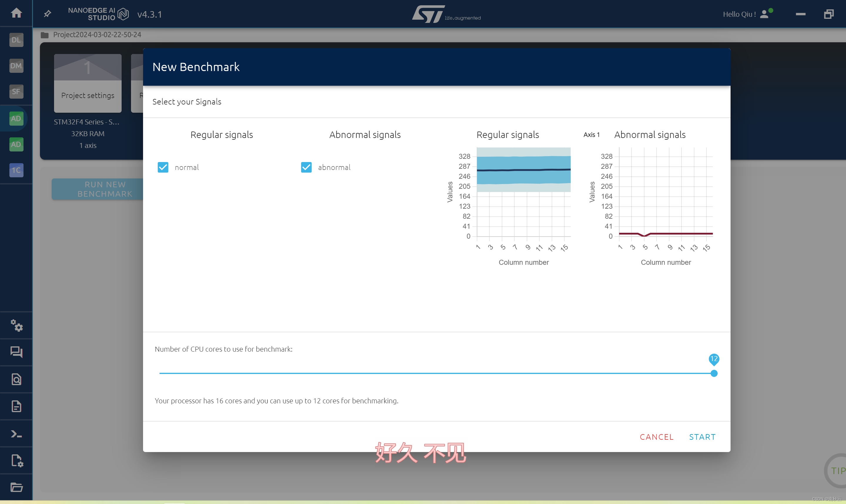Uncheck the abnormal signal checkbox
This screenshot has width=846, height=504.
point(306,167)
